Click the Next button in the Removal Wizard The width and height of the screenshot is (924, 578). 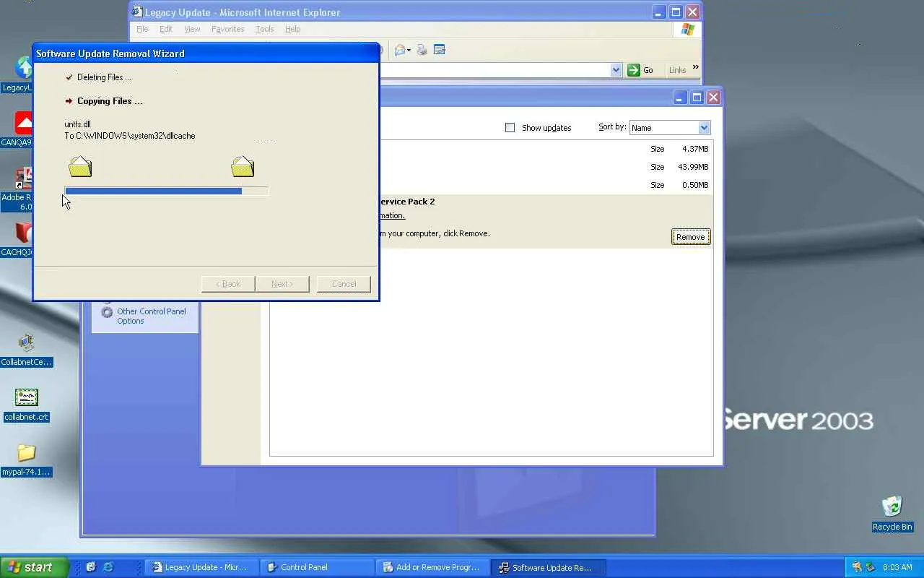click(282, 284)
